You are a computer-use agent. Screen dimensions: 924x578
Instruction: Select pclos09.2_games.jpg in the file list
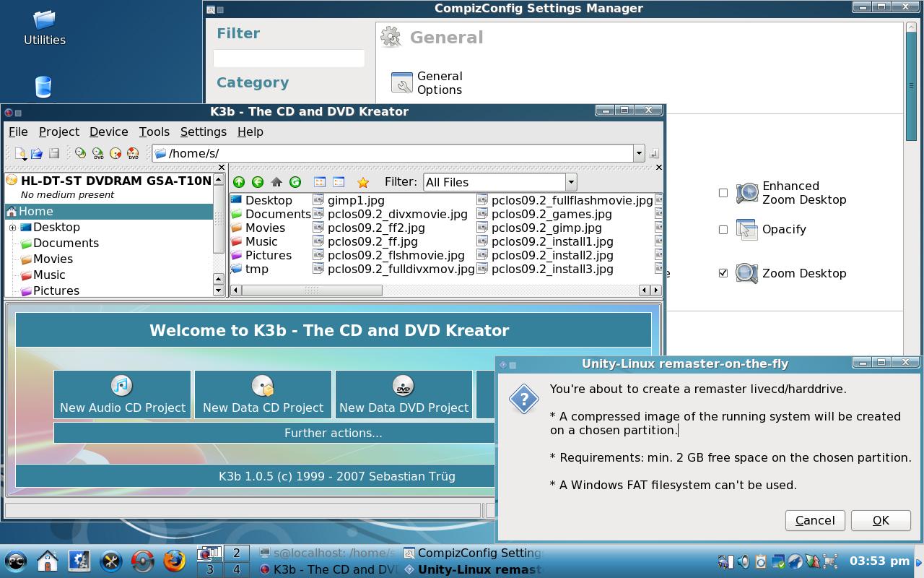click(x=552, y=214)
